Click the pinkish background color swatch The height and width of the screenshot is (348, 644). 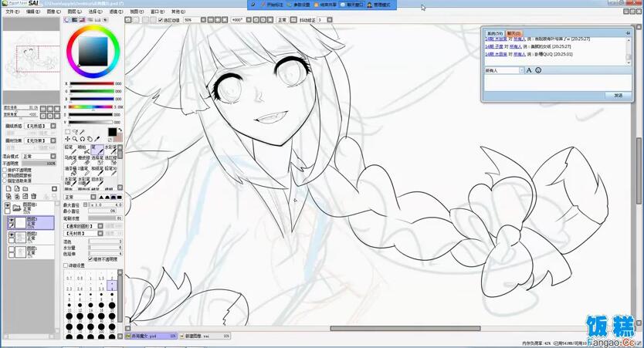pyautogui.click(x=119, y=137)
